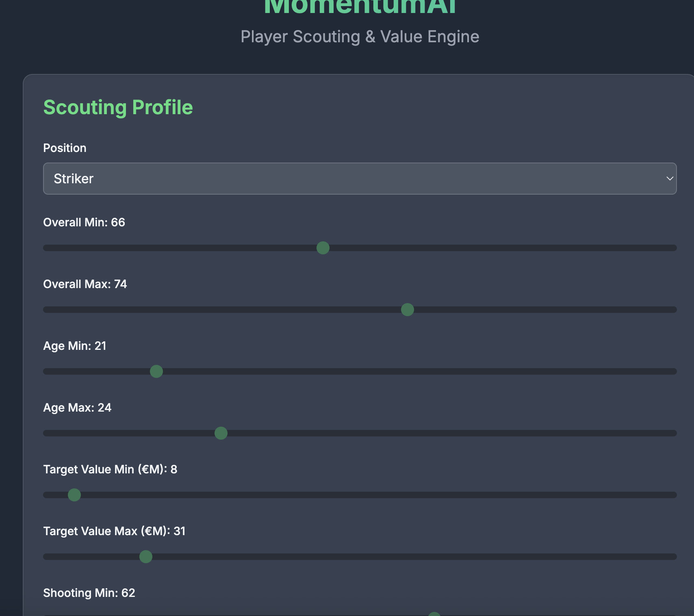
Task: Click the Shooting Min slider handle
Action: point(434,614)
